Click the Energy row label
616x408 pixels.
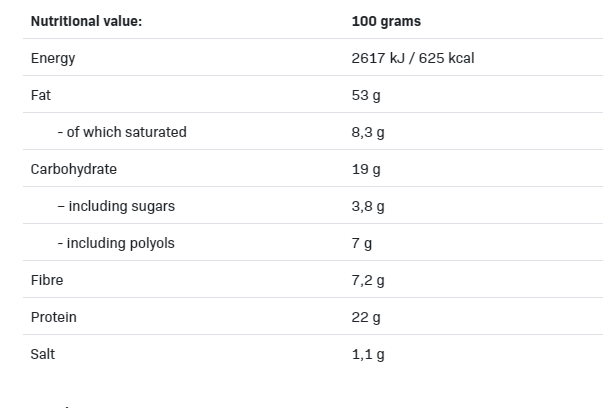[x=53, y=59]
